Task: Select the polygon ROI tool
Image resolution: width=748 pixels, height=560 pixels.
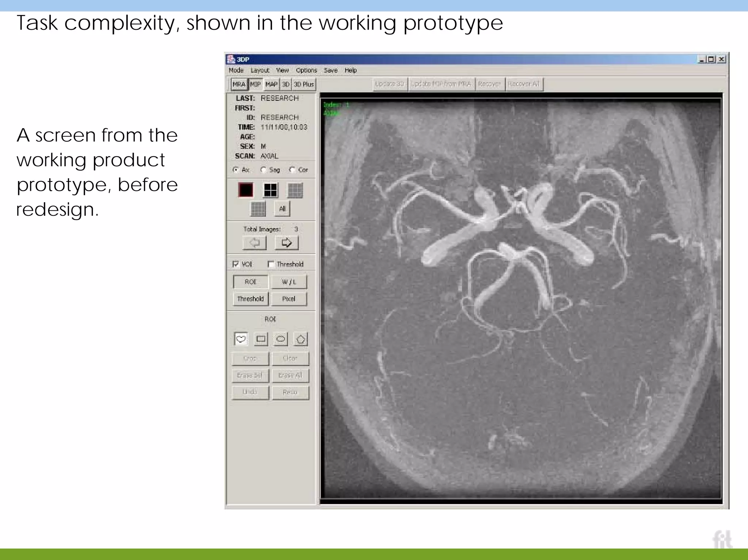Action: click(x=300, y=339)
